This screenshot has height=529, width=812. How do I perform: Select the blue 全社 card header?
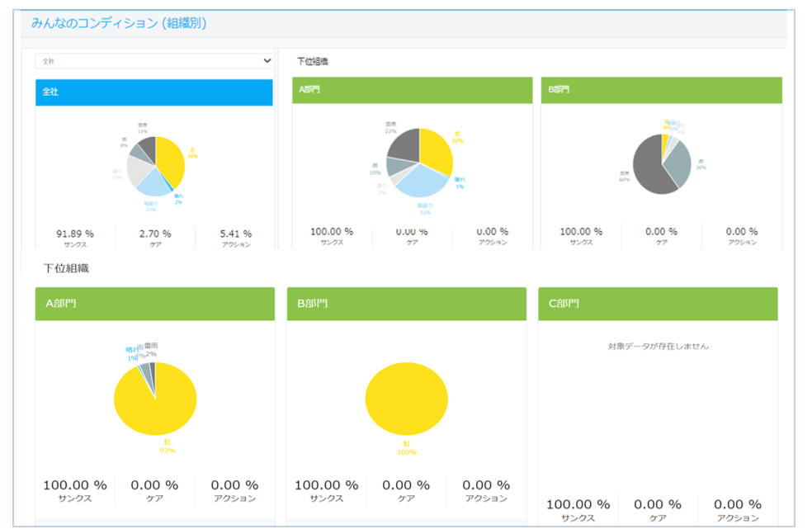point(153,92)
